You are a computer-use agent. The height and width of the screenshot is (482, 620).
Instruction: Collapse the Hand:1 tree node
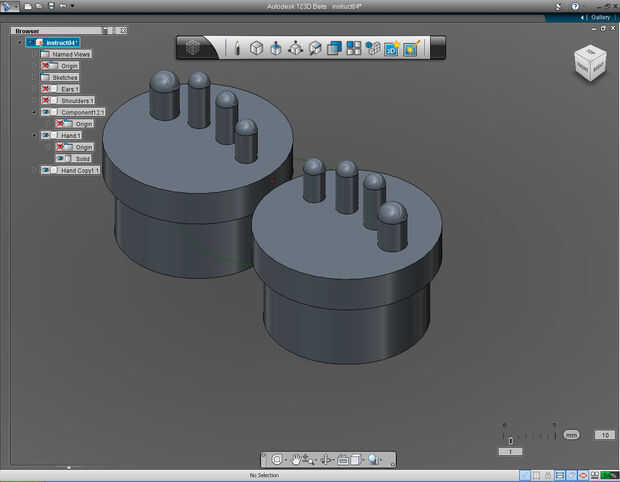click(35, 135)
